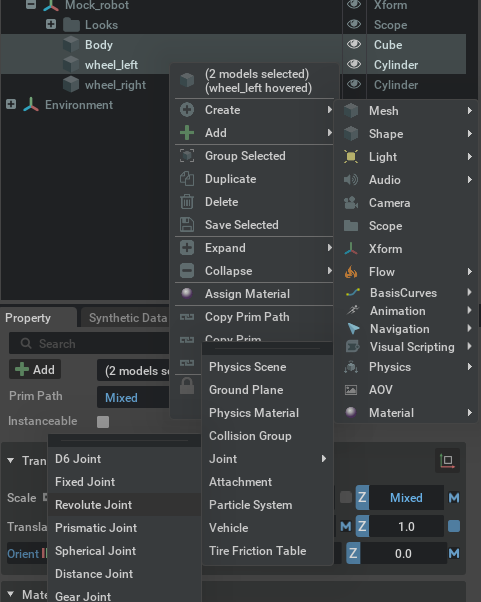Click the Audio speaker icon

coord(351,180)
